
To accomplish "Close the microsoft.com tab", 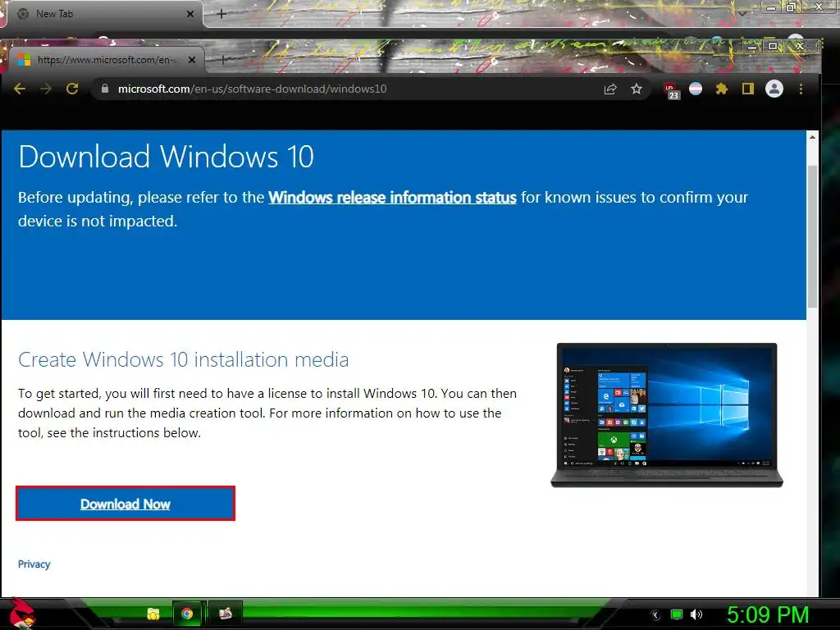I will [192, 60].
